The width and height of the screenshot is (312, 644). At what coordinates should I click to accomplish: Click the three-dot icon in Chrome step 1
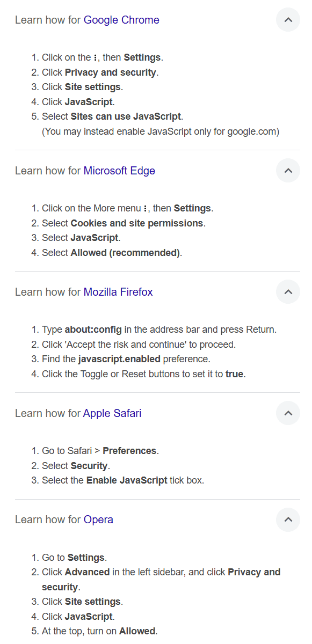click(95, 58)
